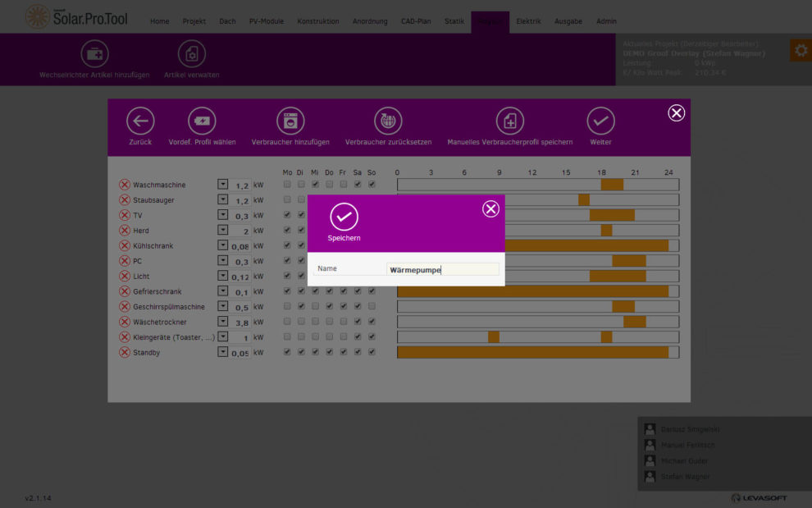
Task: Expand the Herd appliance dropdown arrow
Action: tap(222, 231)
